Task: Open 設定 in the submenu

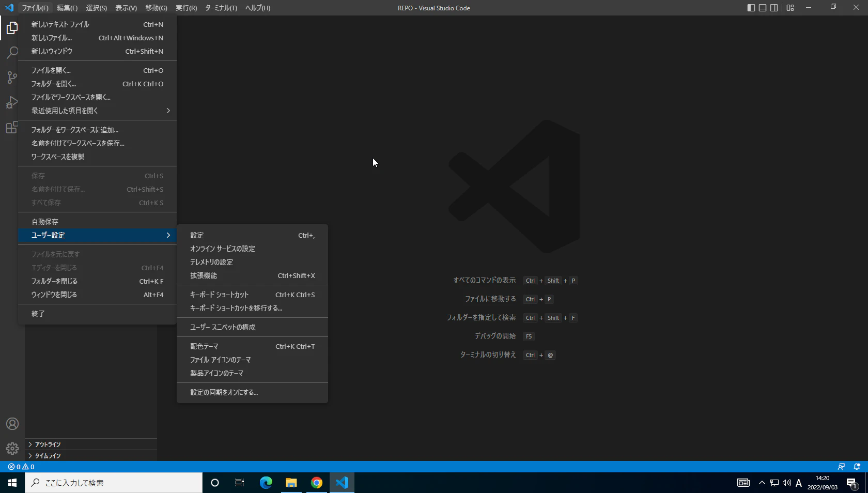Action: tap(253, 235)
